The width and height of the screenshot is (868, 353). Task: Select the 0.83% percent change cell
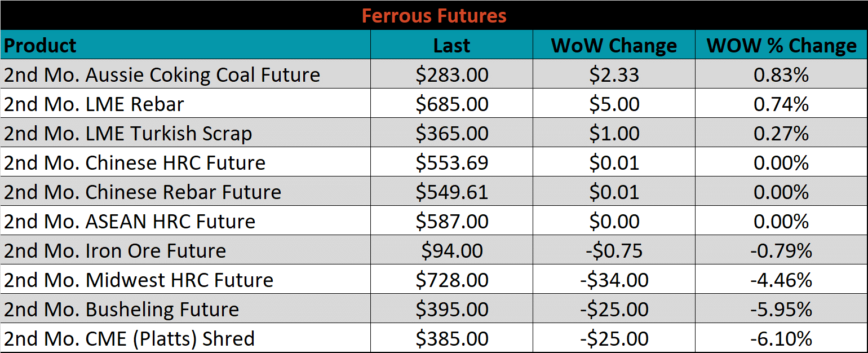[x=781, y=74]
